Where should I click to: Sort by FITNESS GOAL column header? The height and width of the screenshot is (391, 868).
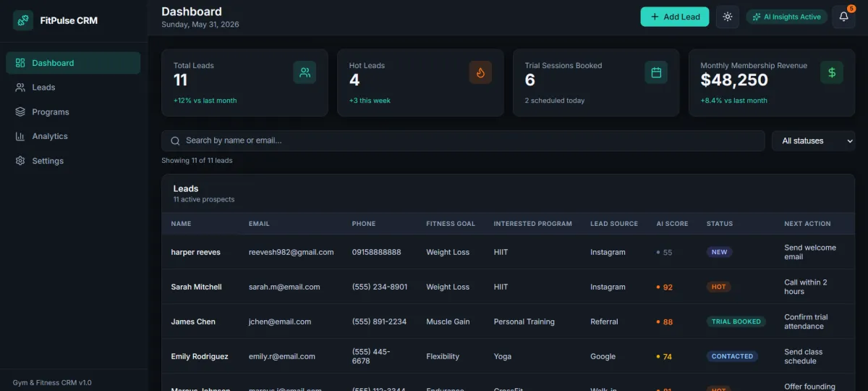(x=451, y=224)
